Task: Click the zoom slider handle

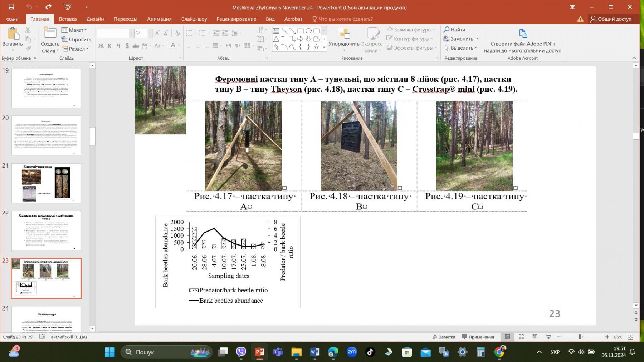Action: click(580, 337)
